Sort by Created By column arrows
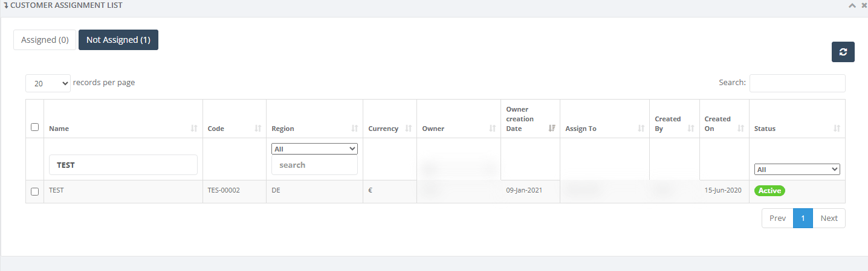The height and width of the screenshot is (271, 868). [691, 129]
